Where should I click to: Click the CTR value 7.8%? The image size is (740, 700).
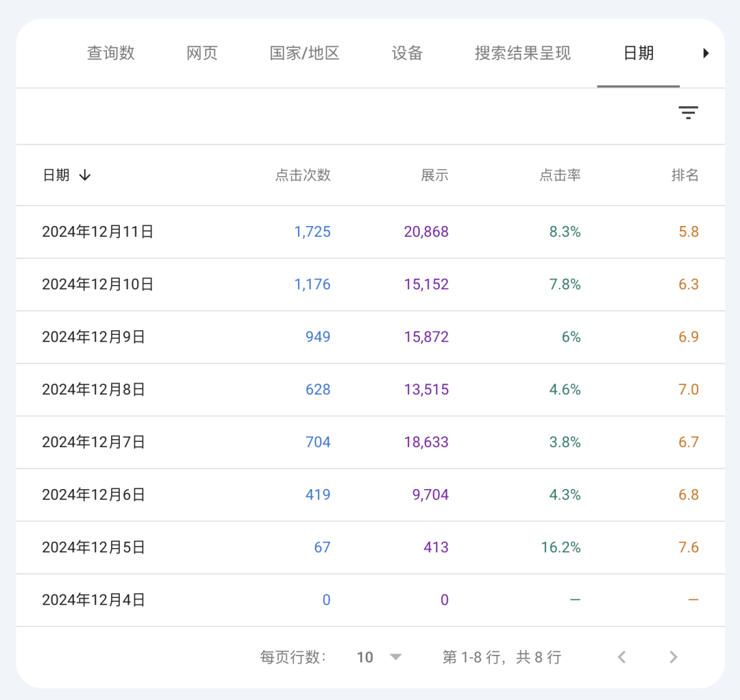(x=565, y=284)
